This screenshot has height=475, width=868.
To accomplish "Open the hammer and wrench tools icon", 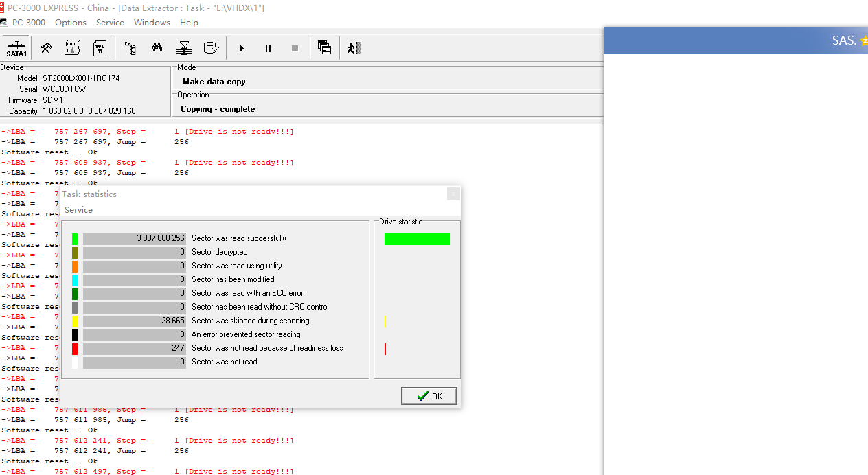I will pos(46,48).
